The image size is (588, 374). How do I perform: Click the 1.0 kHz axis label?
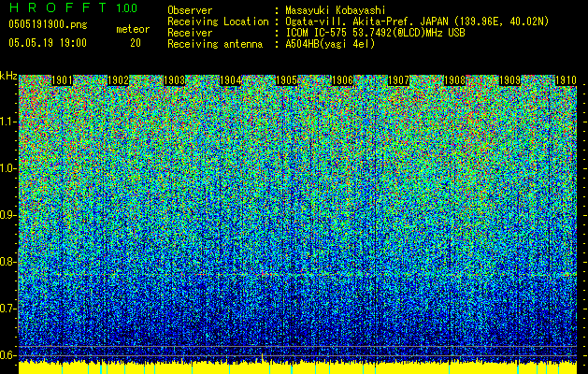coord(8,169)
